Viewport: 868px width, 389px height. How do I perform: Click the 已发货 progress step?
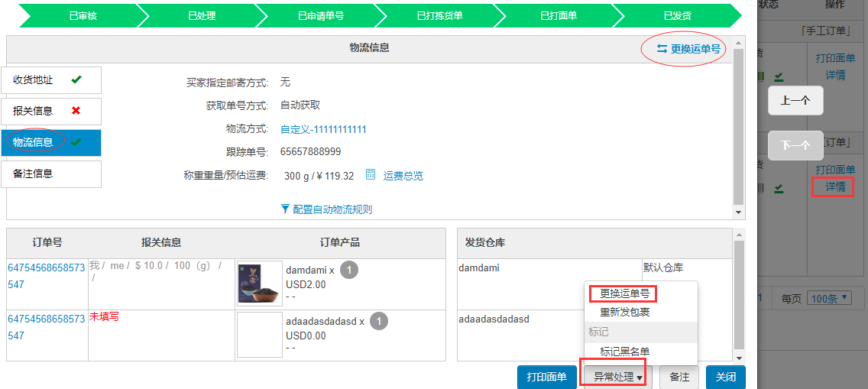coord(678,15)
